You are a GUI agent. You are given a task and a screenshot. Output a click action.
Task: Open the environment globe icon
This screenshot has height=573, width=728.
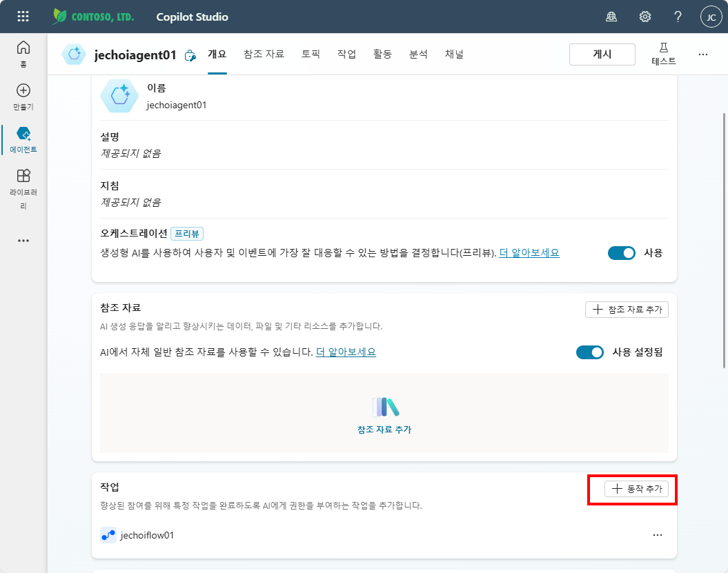[611, 17]
